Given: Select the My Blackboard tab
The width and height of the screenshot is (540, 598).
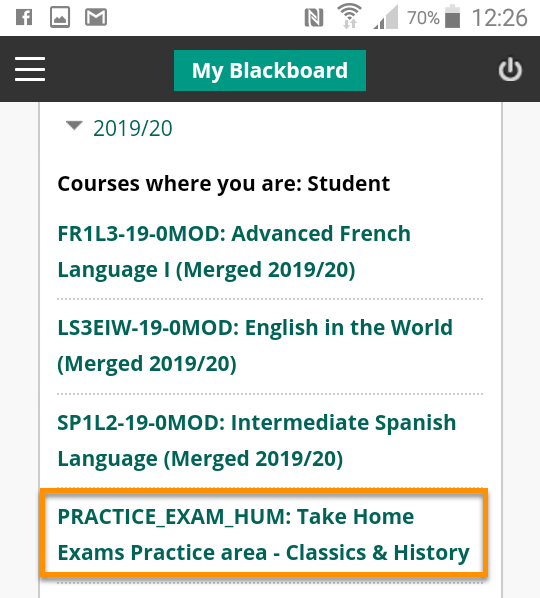Looking at the screenshot, I should 270,71.
